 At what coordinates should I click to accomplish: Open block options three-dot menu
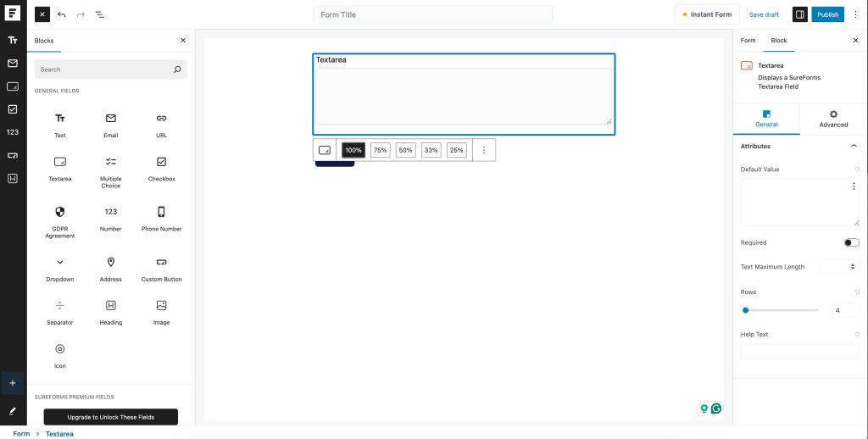(484, 150)
